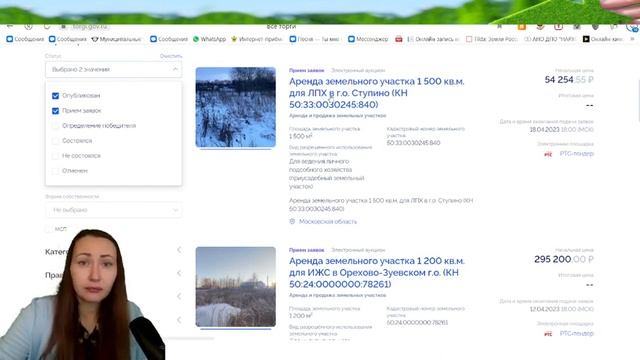Click the browser address bar

pyautogui.click(x=282, y=27)
